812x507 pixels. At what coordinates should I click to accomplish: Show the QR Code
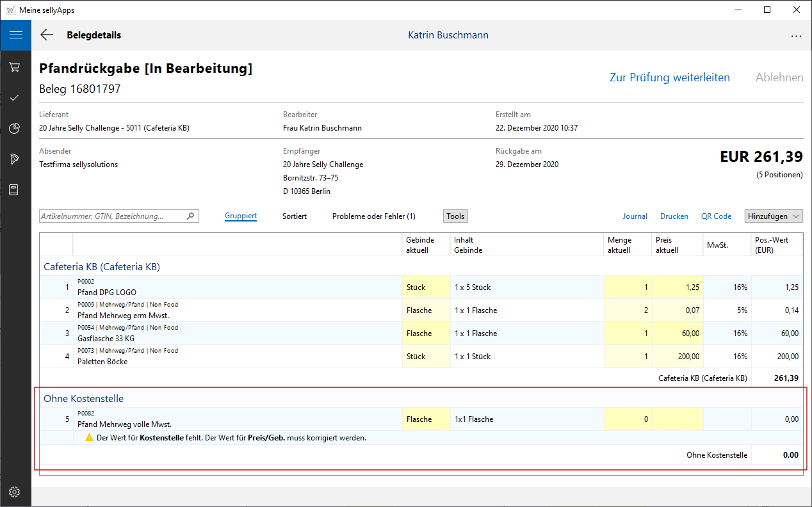pos(716,216)
